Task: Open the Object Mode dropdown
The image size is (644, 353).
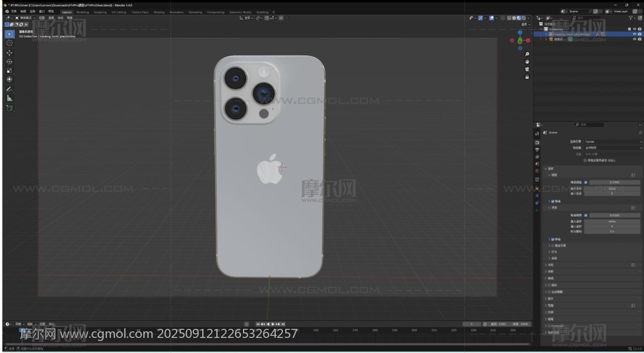Action: click(25, 18)
